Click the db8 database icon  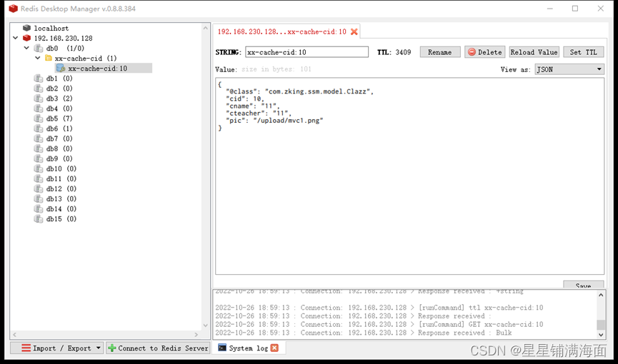(39, 148)
